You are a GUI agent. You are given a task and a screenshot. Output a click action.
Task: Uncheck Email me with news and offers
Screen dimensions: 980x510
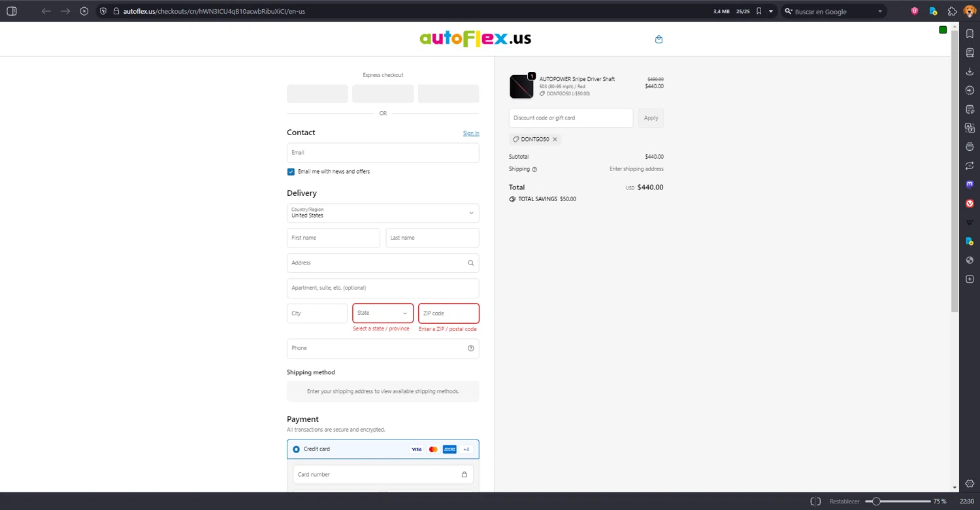tap(291, 172)
